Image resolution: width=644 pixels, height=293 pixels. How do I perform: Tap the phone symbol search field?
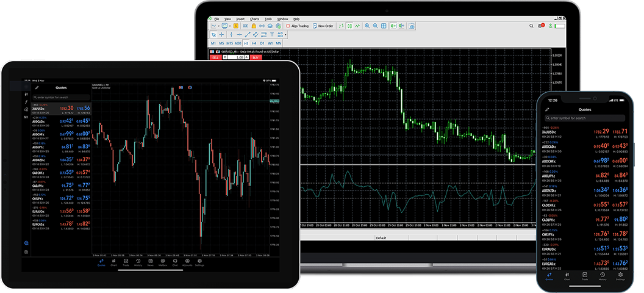tap(585, 118)
